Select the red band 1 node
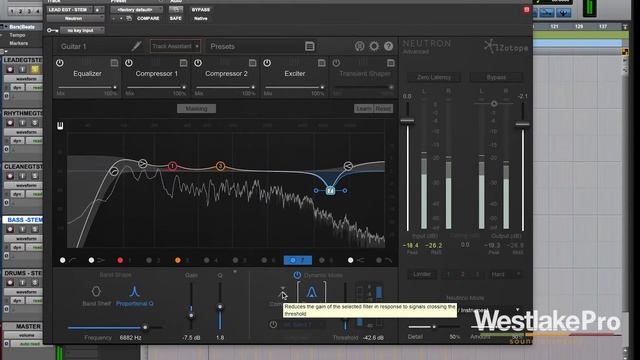This screenshot has width=640, height=360. coord(173,166)
